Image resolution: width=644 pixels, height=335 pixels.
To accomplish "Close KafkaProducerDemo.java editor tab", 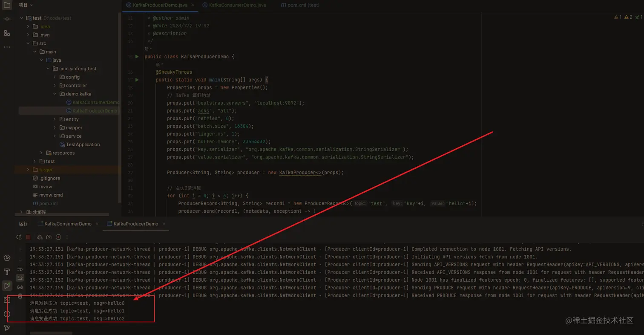I will click(193, 5).
